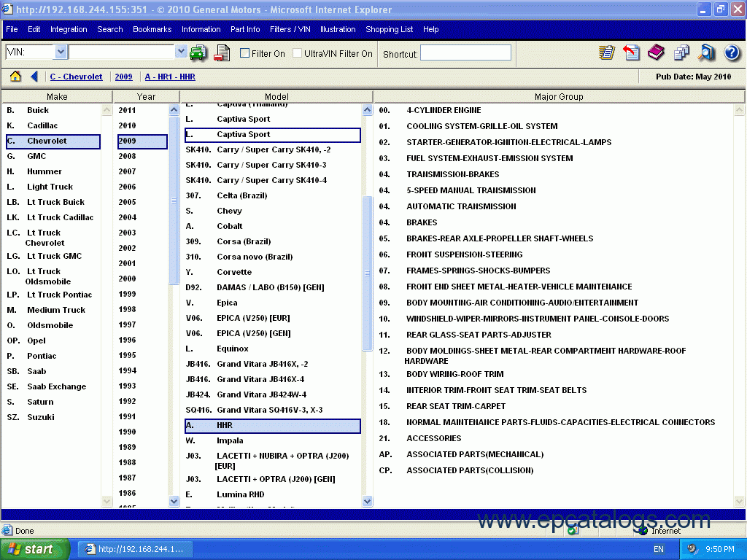Viewport: 747px width, 560px height.
Task: Open the purple book icon
Action: [656, 52]
